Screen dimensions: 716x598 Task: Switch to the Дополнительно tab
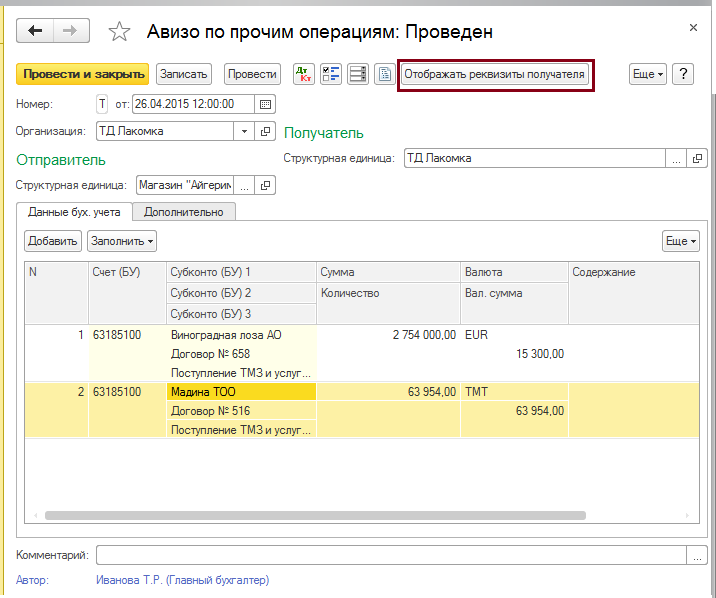coord(185,211)
